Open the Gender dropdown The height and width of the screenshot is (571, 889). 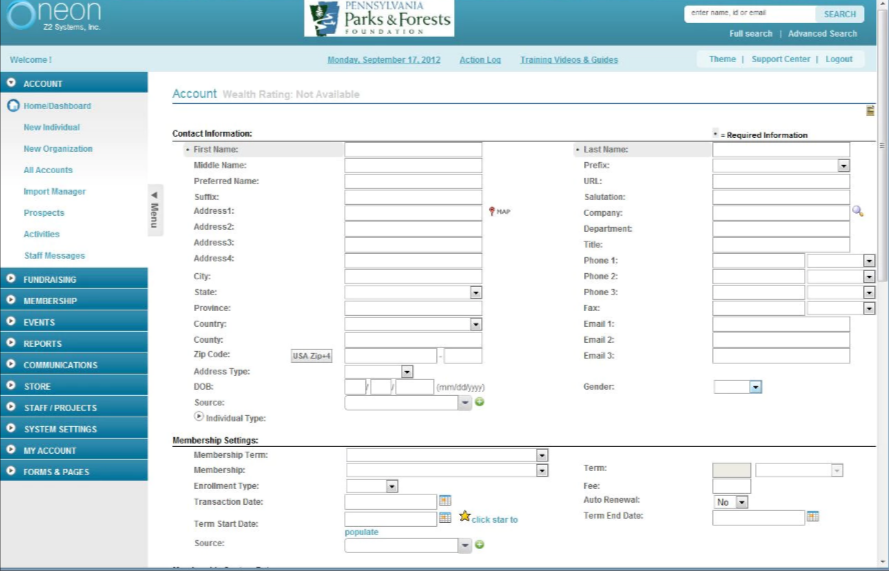755,387
